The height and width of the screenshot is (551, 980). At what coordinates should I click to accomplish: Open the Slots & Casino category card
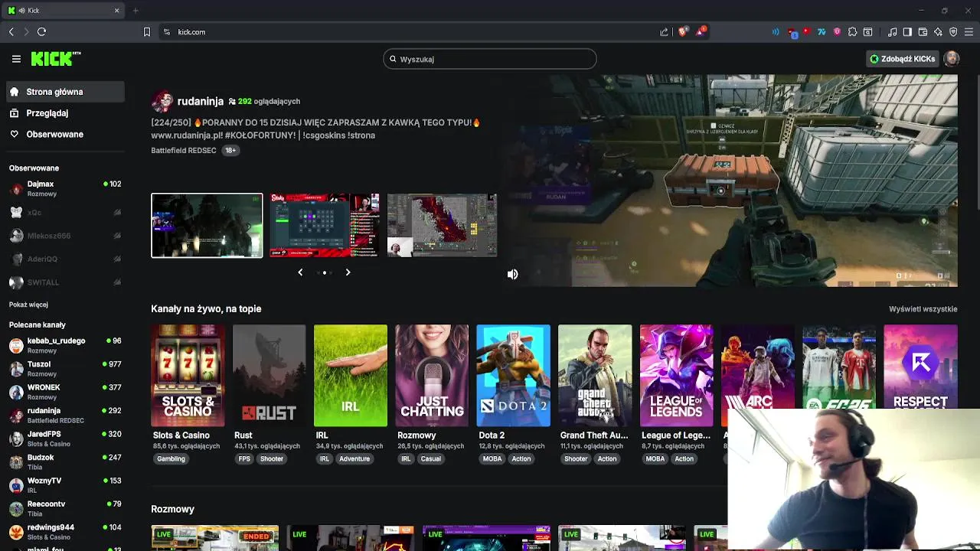(188, 376)
